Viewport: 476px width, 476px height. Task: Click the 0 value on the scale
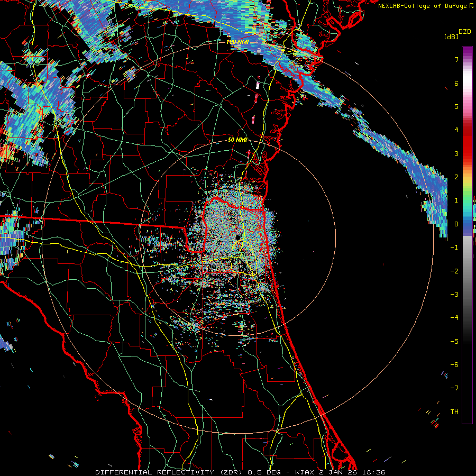pos(456,224)
